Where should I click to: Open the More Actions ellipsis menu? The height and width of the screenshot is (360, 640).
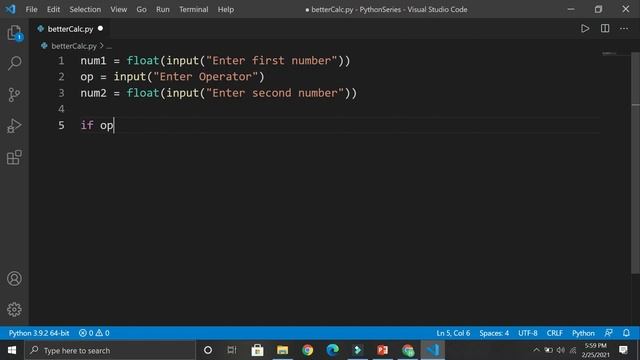624,29
